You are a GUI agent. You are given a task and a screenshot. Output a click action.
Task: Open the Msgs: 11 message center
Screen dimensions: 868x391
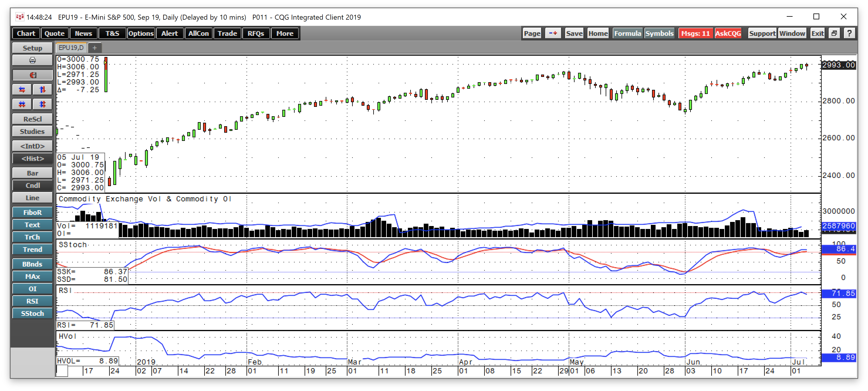pos(695,33)
